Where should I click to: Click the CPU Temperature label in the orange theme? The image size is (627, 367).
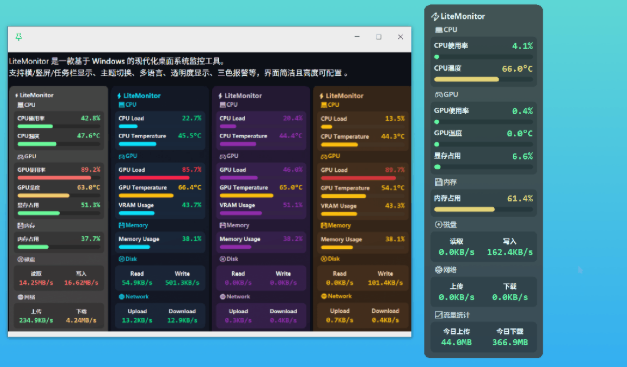pos(345,136)
